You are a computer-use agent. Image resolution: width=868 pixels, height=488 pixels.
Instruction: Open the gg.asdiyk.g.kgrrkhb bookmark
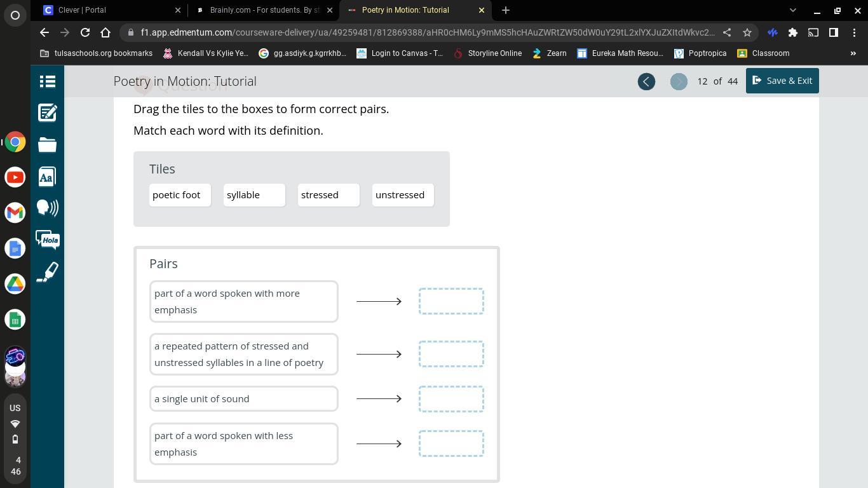(x=303, y=53)
